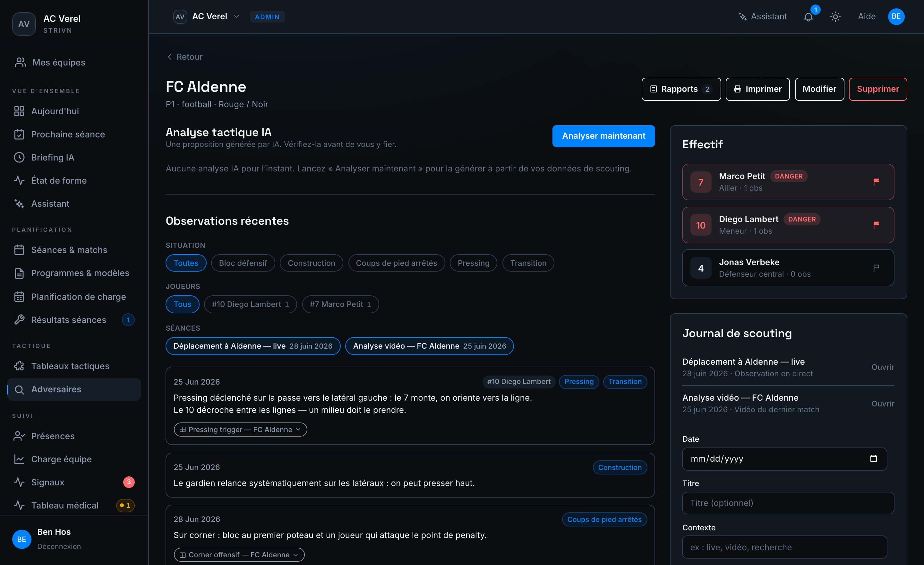The width and height of the screenshot is (924, 565).
Task: Click the Titre (optionnel) input field
Action: point(788,503)
